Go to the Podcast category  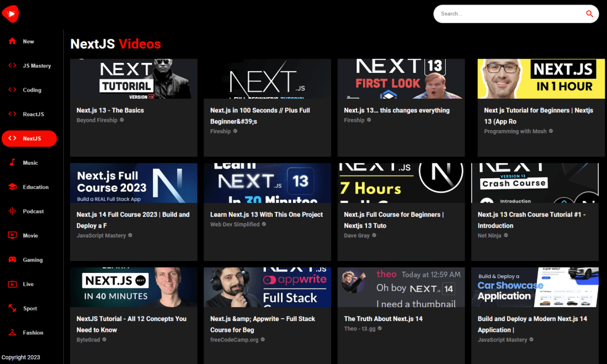[x=29, y=211]
